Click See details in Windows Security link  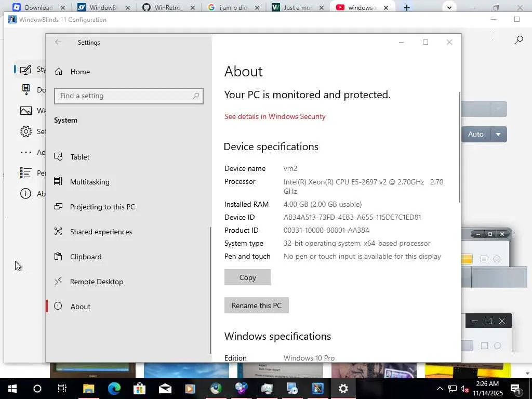(275, 116)
